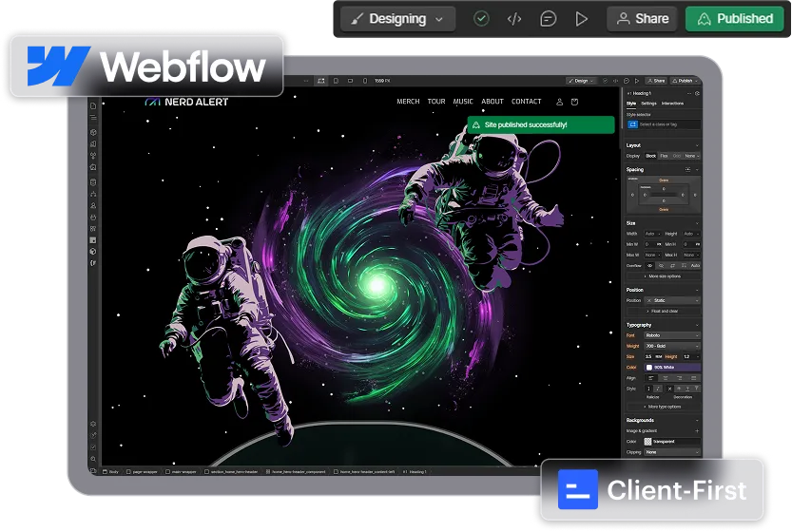Image resolution: width=792 pixels, height=532 pixels.
Task: Open the Weight 700 - Bold dropdown
Action: pyautogui.click(x=672, y=346)
